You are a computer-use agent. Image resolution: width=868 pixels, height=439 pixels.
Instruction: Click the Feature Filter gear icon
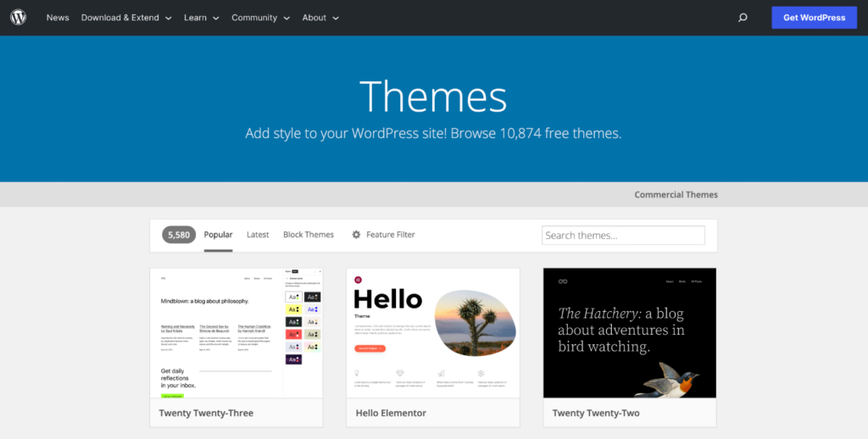356,235
